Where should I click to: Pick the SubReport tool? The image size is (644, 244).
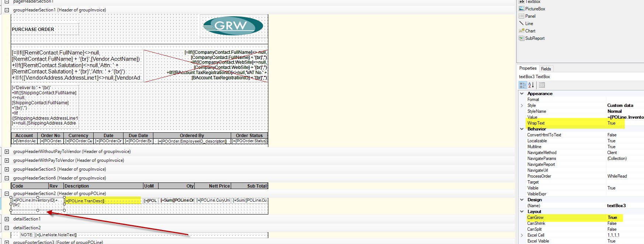click(534, 38)
